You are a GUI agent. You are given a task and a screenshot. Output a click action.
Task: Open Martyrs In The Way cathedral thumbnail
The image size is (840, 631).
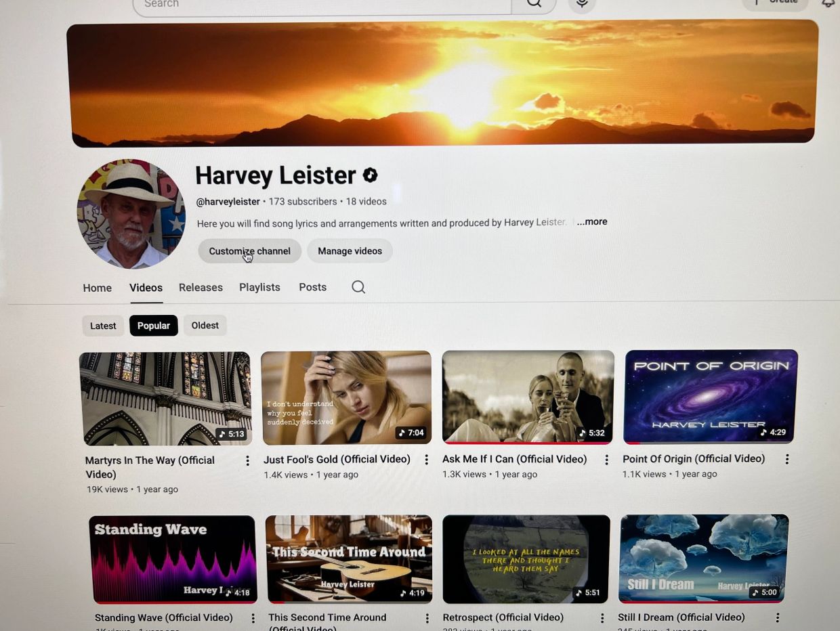pos(165,399)
